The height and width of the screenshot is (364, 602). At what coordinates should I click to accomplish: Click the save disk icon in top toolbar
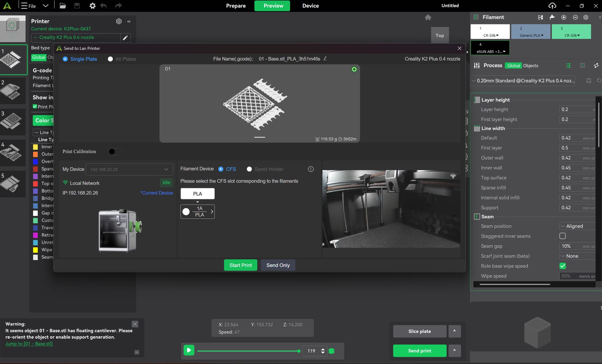[77, 6]
